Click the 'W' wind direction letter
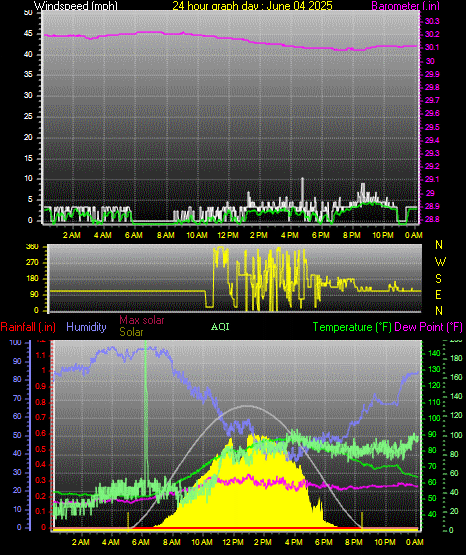The width and height of the screenshot is (466, 555). [440, 262]
